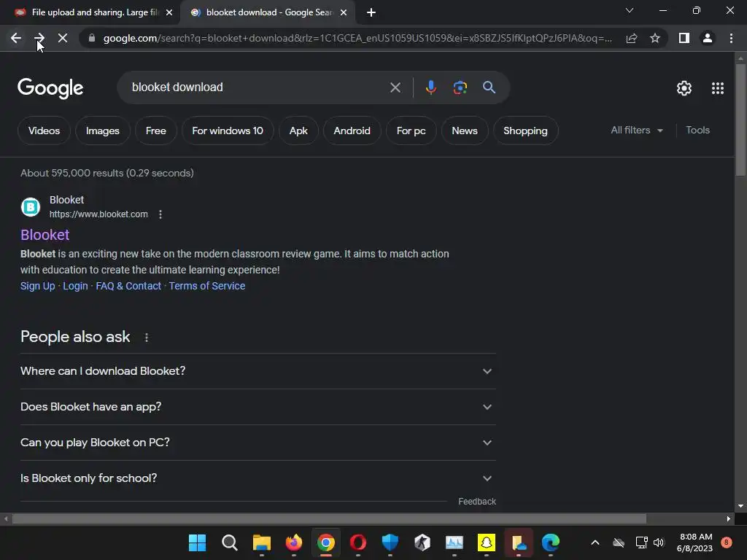Expand Does Blooket have an app?
Viewport: 747px width, 560px height.
tap(258, 407)
